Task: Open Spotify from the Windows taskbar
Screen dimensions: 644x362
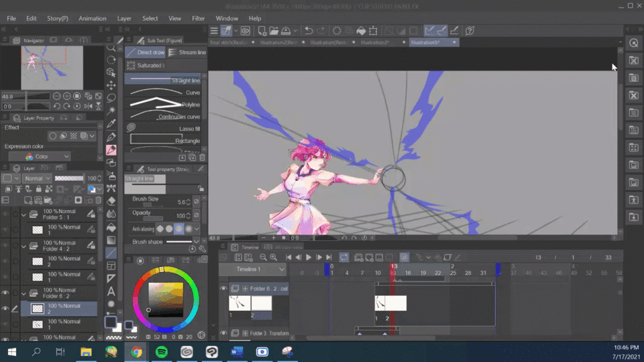Action: pos(162,352)
